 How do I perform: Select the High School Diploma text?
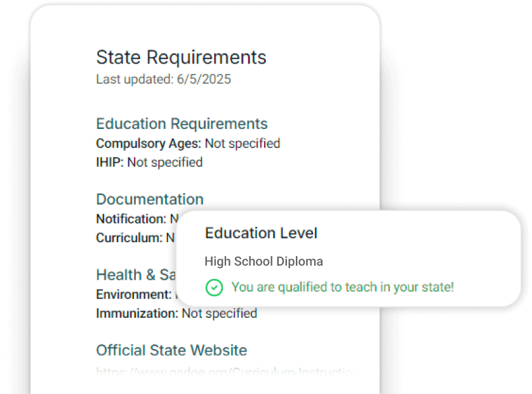263,261
